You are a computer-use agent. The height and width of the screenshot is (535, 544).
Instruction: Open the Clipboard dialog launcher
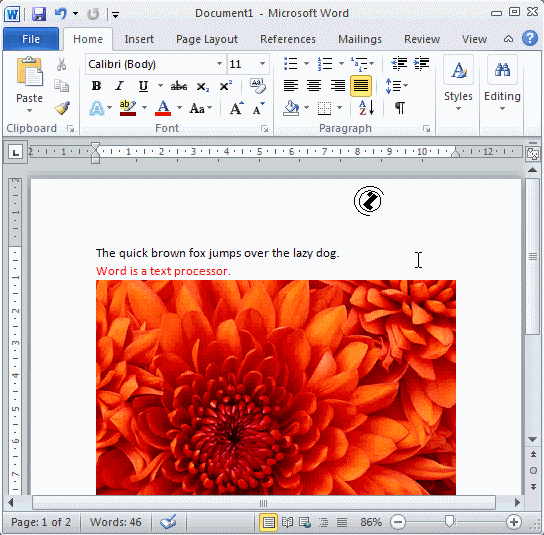coord(71,129)
